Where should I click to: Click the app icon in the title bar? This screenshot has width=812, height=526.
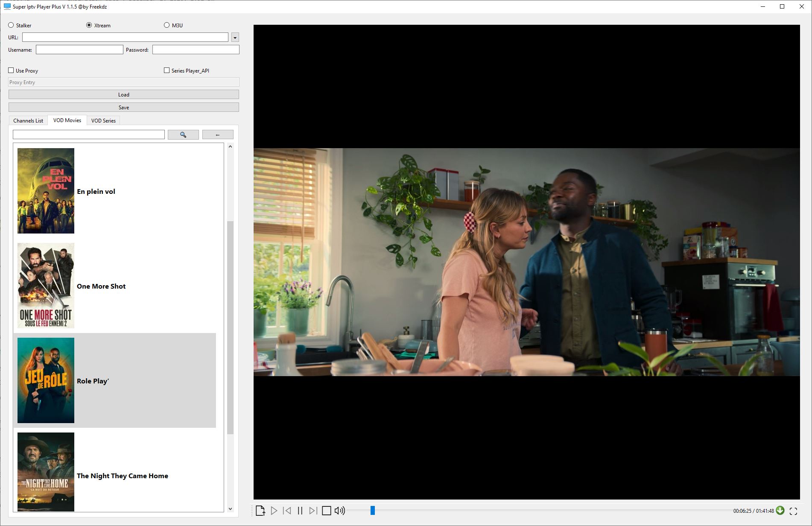pos(7,6)
